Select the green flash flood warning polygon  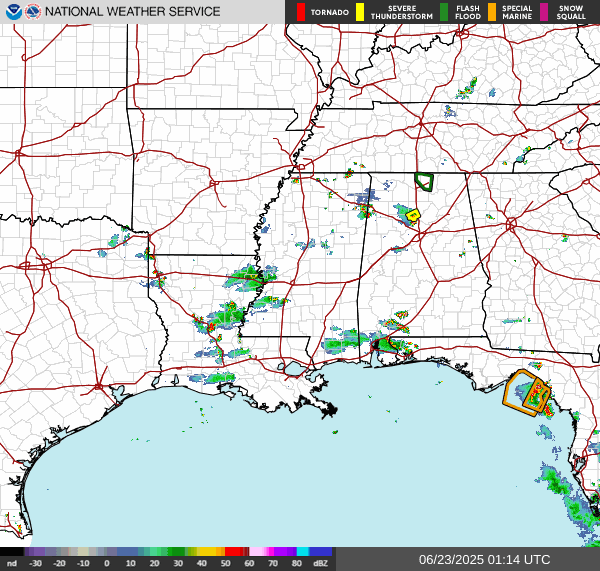click(x=424, y=182)
